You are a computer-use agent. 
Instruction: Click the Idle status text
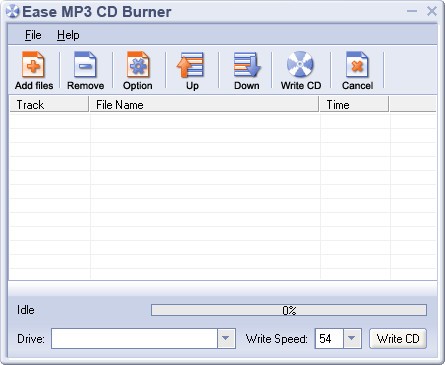(26, 310)
